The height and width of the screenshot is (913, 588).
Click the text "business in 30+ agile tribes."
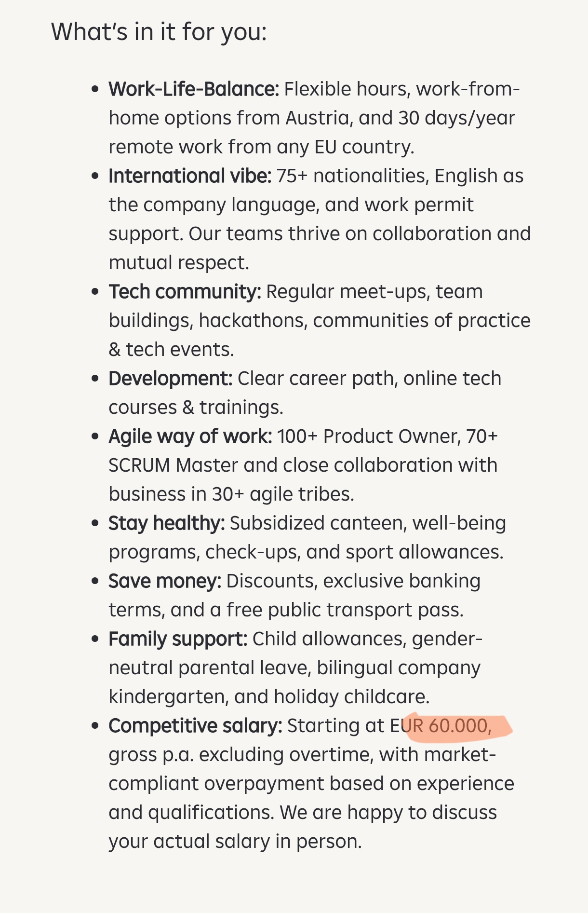tap(231, 494)
